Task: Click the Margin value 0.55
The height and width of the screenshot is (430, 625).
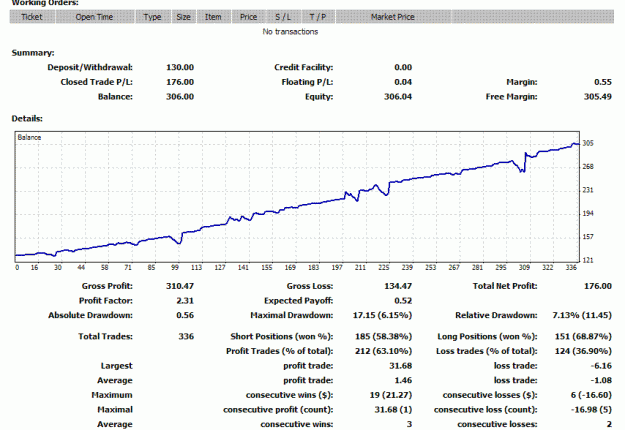Action: (x=603, y=82)
